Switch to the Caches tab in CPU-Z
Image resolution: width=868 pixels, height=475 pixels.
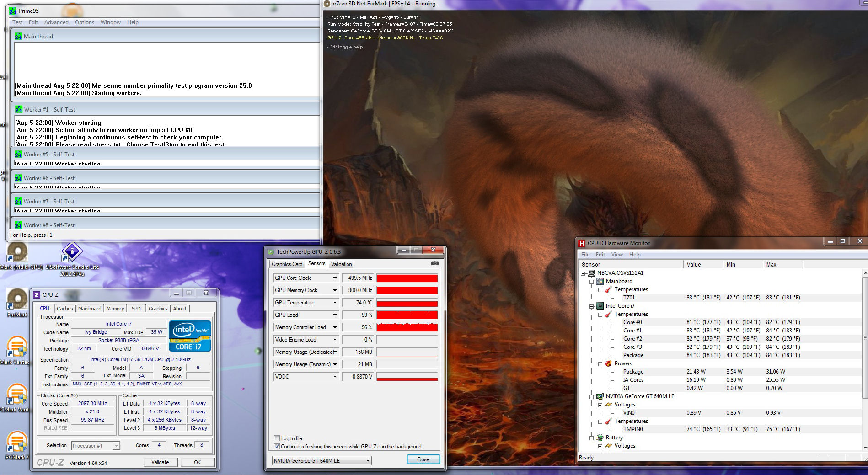tap(64, 309)
